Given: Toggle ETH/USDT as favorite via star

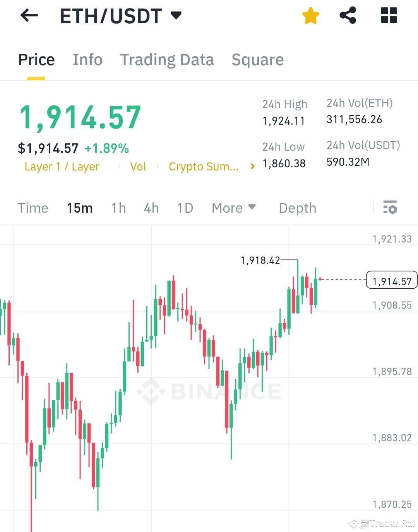Looking at the screenshot, I should coord(311,15).
